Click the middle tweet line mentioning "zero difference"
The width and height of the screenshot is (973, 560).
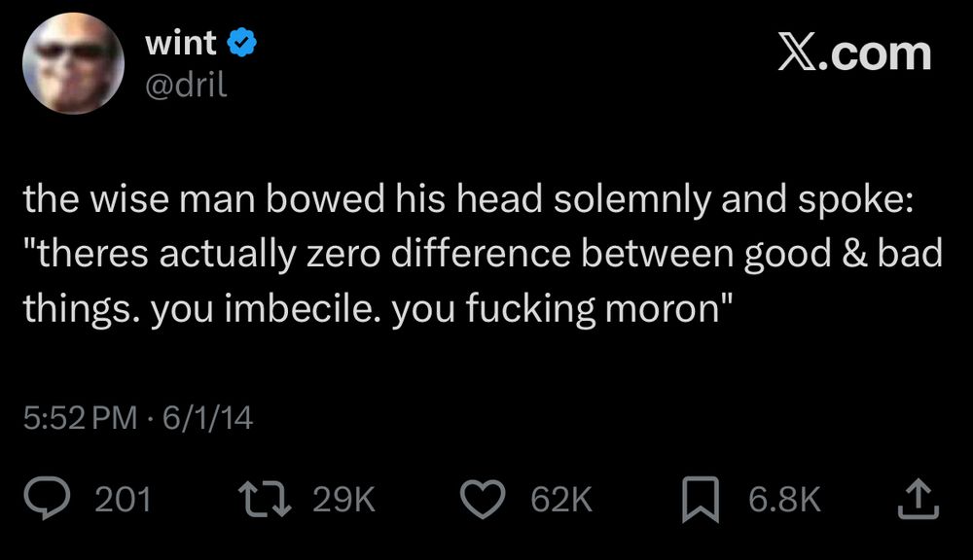point(483,254)
